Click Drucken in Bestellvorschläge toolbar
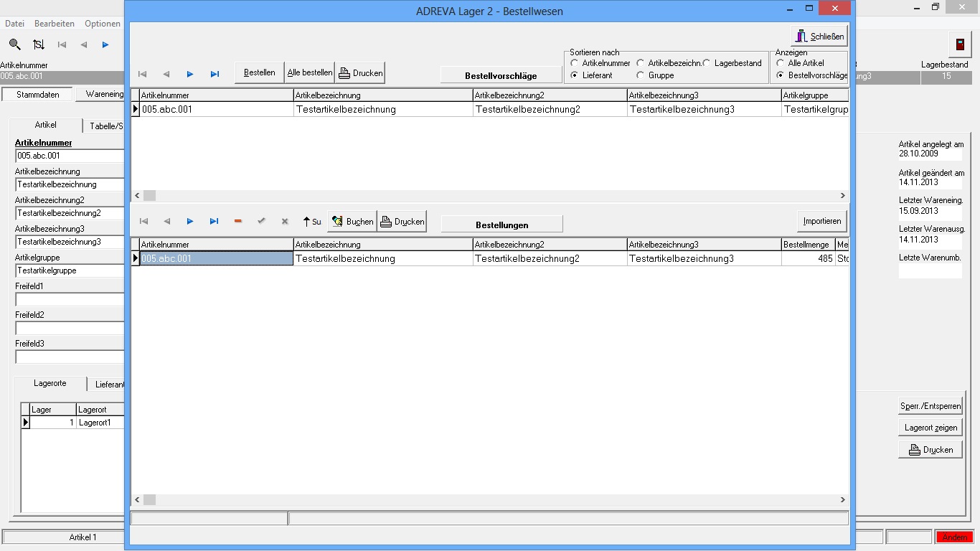 tap(360, 72)
